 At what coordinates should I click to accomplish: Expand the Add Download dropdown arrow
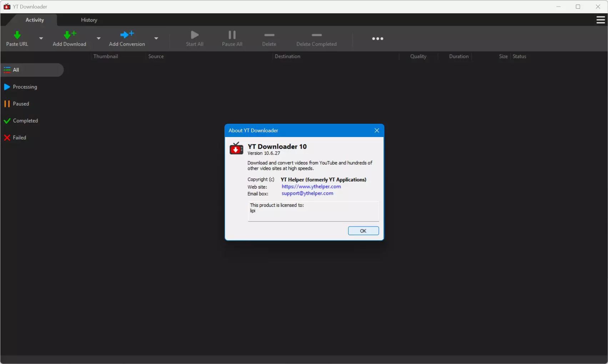coord(99,38)
